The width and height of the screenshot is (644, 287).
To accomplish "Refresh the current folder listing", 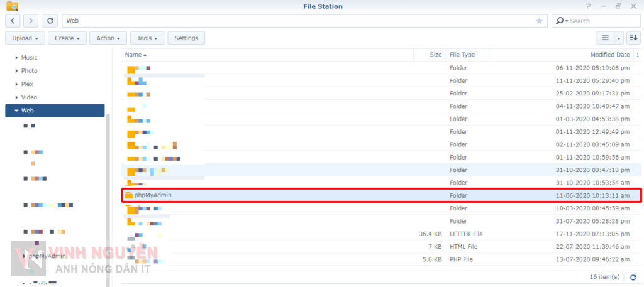I will click(51, 21).
